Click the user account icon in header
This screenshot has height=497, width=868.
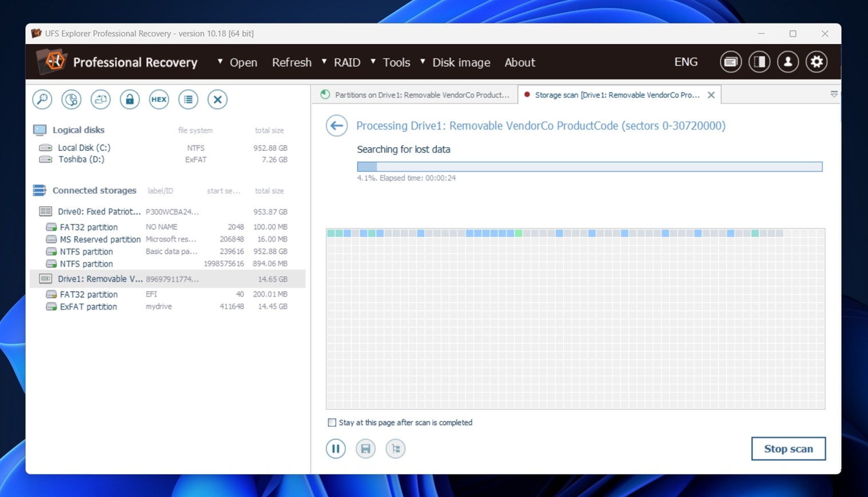[x=787, y=62]
